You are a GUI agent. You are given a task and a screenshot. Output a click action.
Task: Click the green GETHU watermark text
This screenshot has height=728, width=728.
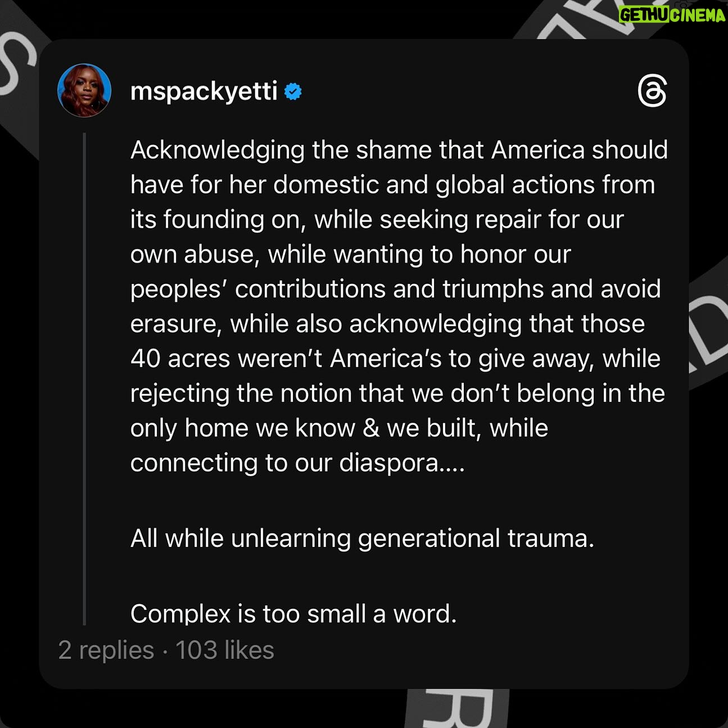point(644,15)
